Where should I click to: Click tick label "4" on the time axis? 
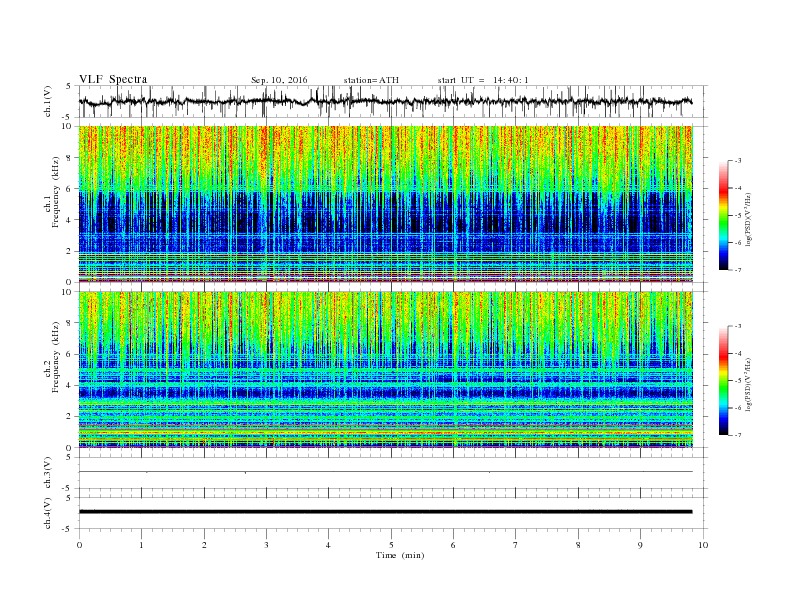pos(328,545)
